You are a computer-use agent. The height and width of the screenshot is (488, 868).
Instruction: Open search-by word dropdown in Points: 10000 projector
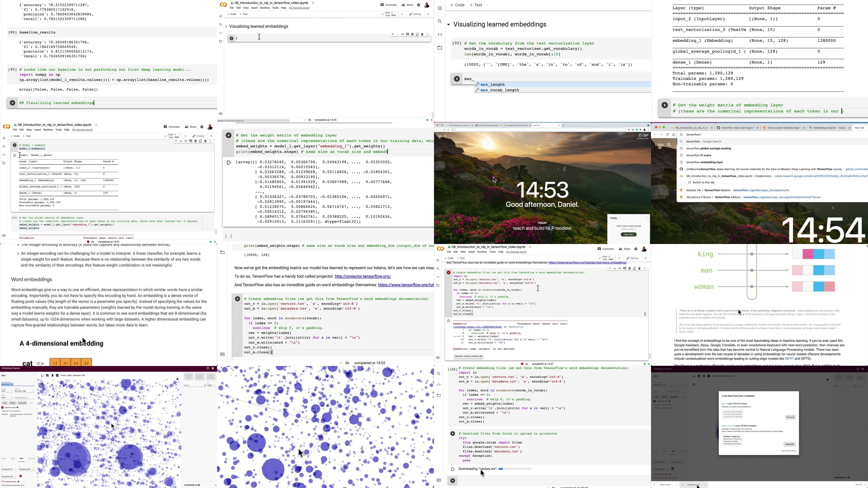pos(211,385)
